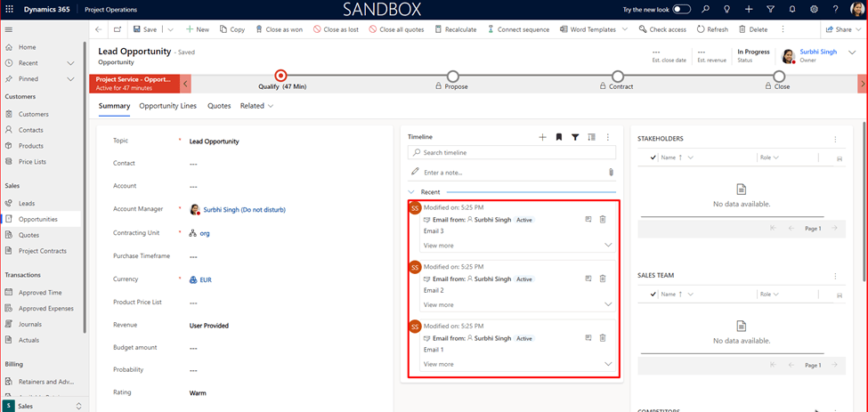The width and height of the screenshot is (868, 412).
Task: Add a timeline record with plus icon
Action: click(542, 137)
